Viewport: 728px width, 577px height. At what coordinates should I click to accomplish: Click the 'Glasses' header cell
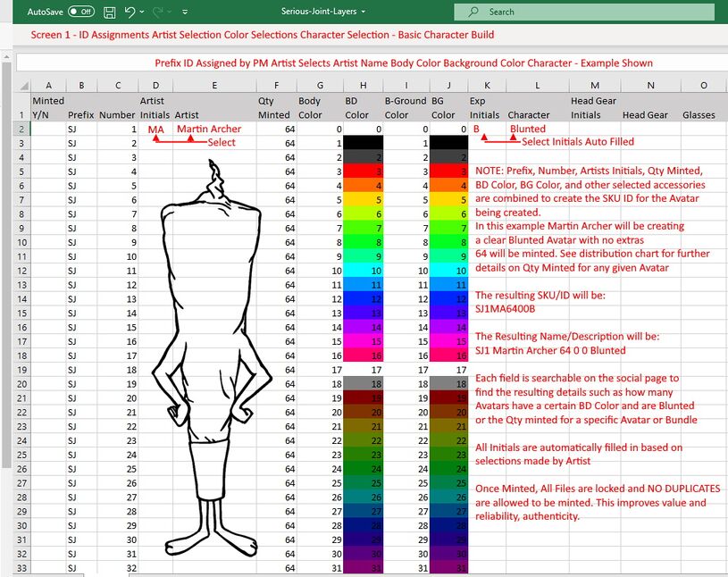click(x=704, y=107)
